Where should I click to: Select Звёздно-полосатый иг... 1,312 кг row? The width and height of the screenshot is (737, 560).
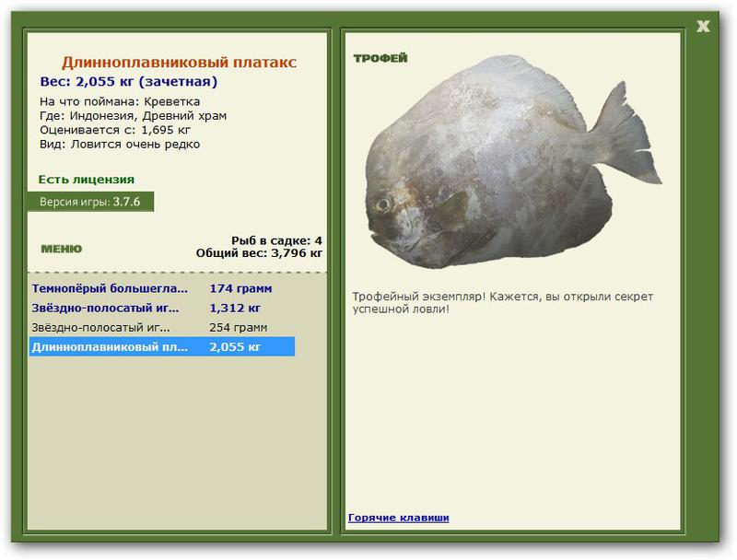162,309
